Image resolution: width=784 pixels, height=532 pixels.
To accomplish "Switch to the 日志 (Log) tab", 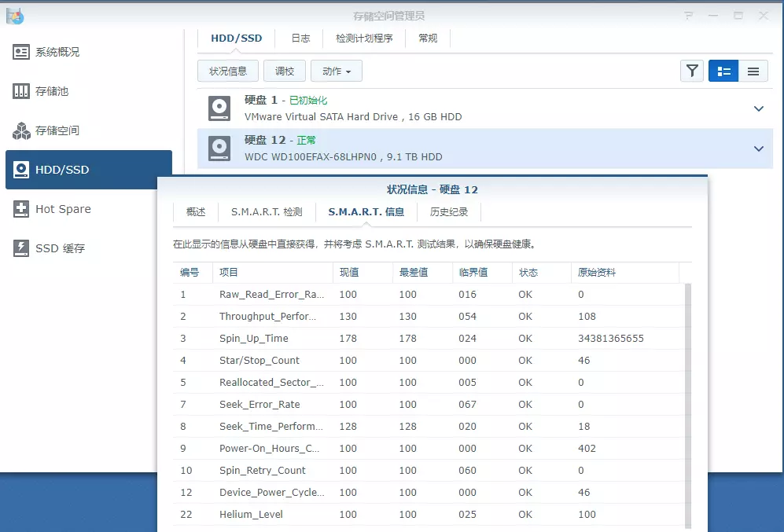I will point(300,37).
